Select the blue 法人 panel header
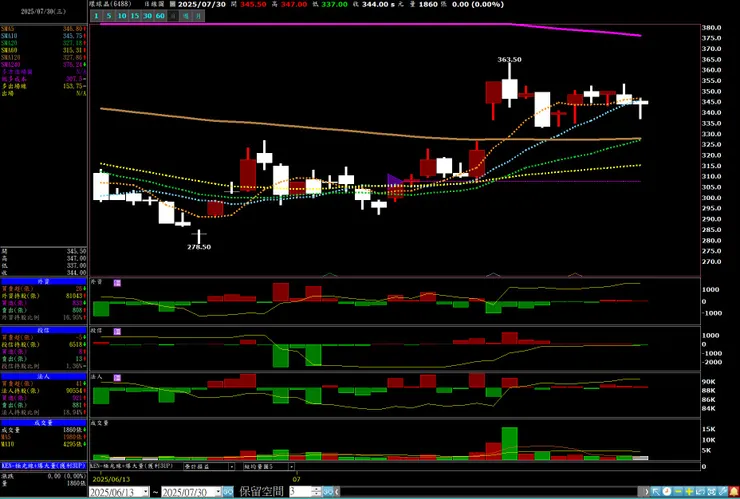This screenshot has width=740, height=499. [x=43, y=376]
